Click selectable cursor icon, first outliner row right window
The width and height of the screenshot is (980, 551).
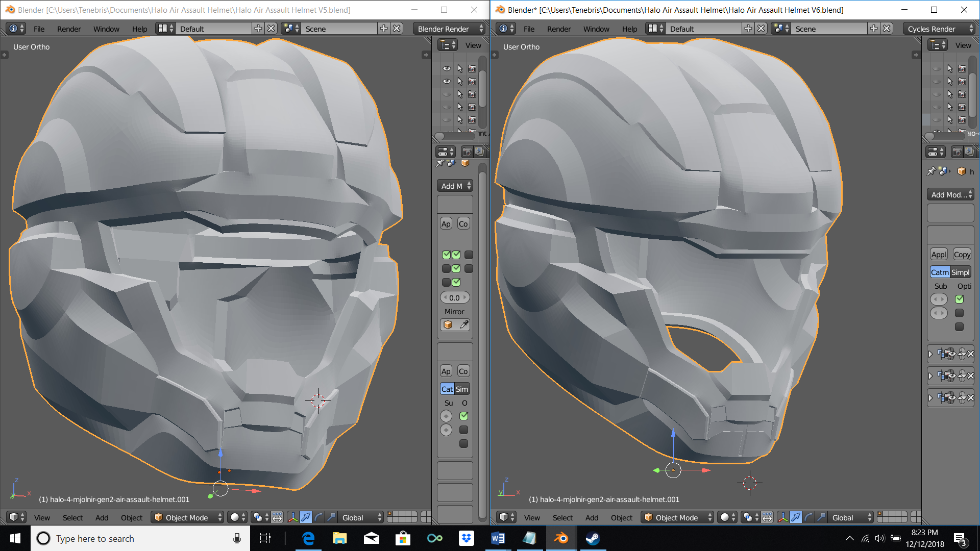click(950, 68)
